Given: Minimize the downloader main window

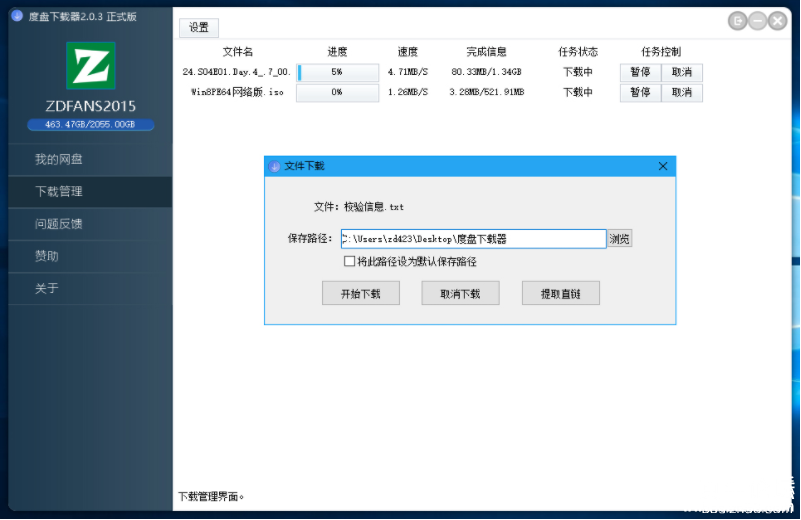Looking at the screenshot, I should (758, 20).
